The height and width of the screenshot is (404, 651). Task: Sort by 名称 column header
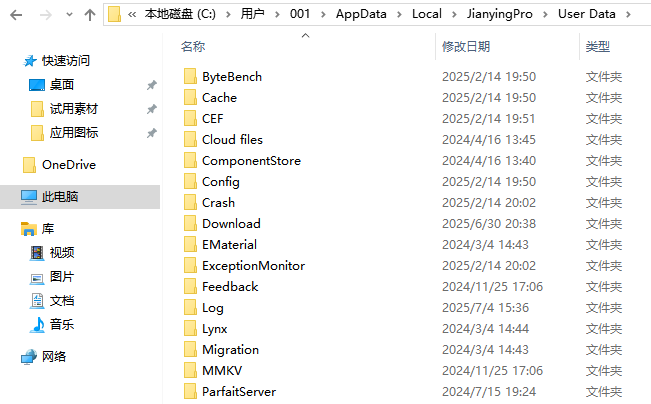coord(193,47)
